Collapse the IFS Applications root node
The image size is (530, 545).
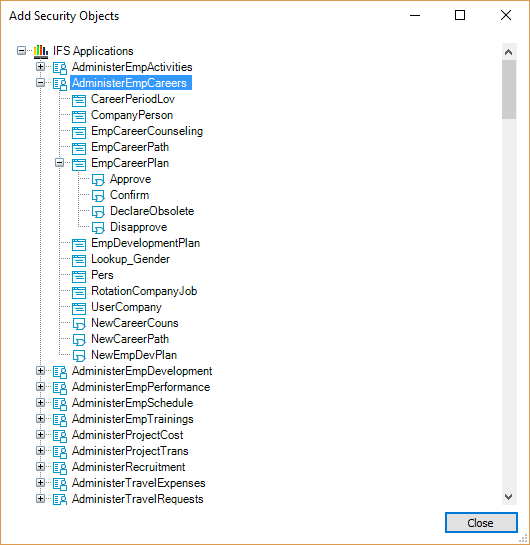[x=22, y=51]
